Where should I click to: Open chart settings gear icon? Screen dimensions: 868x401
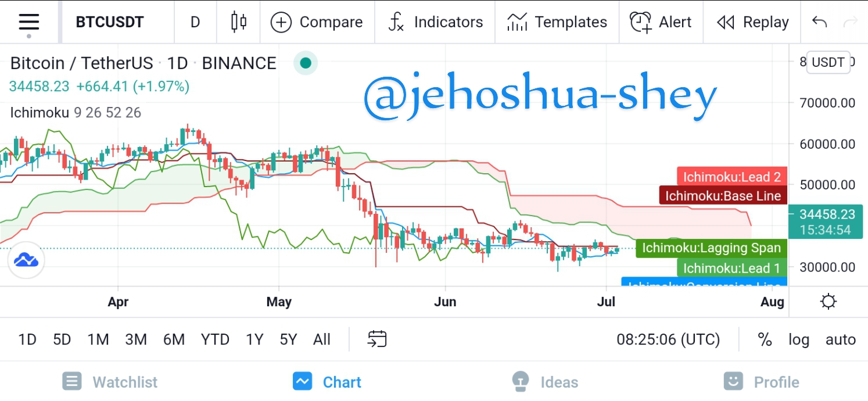click(828, 302)
